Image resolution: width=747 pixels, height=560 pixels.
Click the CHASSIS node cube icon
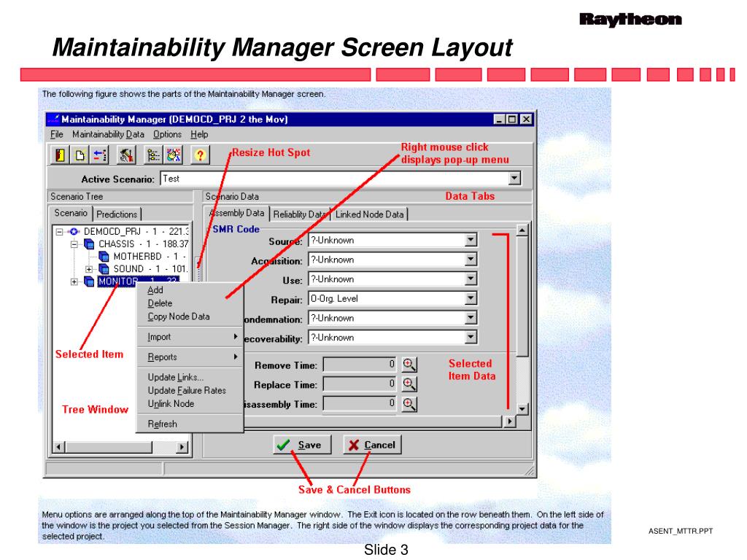(89, 244)
